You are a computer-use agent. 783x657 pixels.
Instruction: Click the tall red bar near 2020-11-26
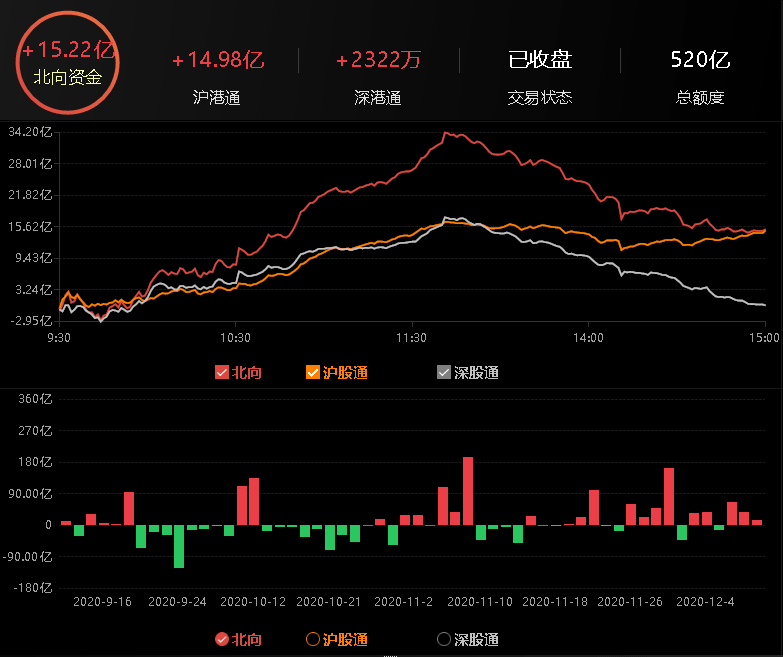669,496
